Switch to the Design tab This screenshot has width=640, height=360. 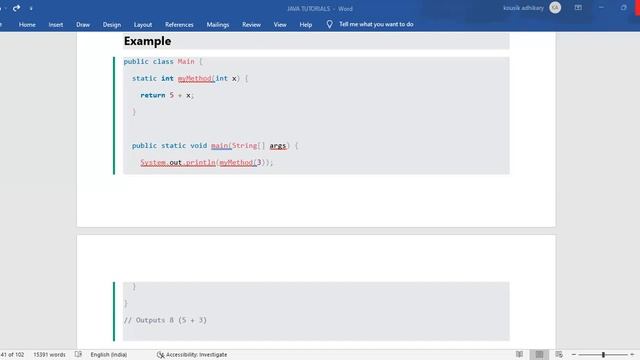(111, 24)
